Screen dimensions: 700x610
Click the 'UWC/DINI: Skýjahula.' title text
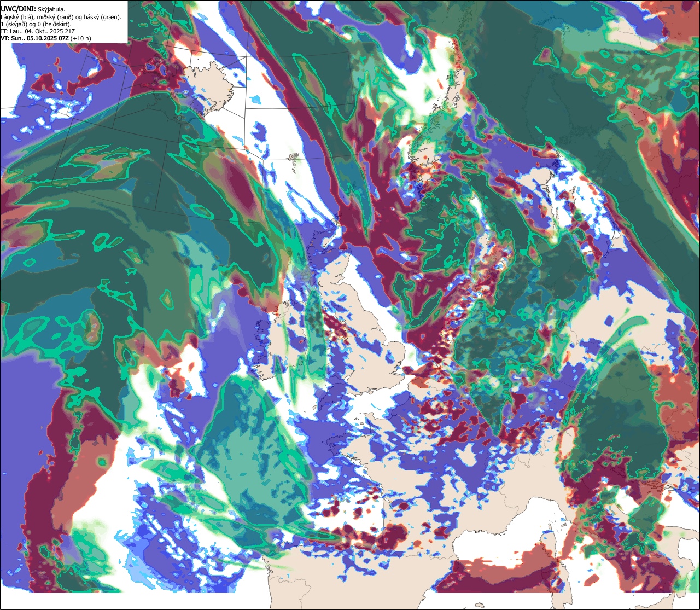click(33, 9)
